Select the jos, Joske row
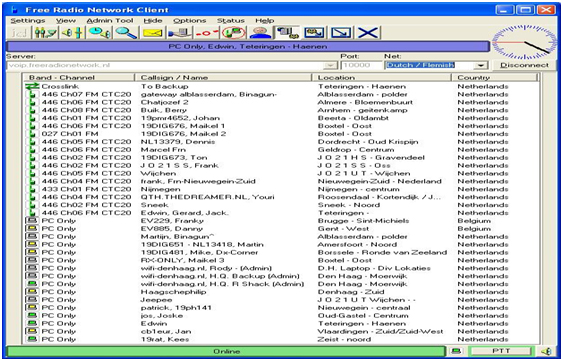563x361 pixels. [282, 316]
